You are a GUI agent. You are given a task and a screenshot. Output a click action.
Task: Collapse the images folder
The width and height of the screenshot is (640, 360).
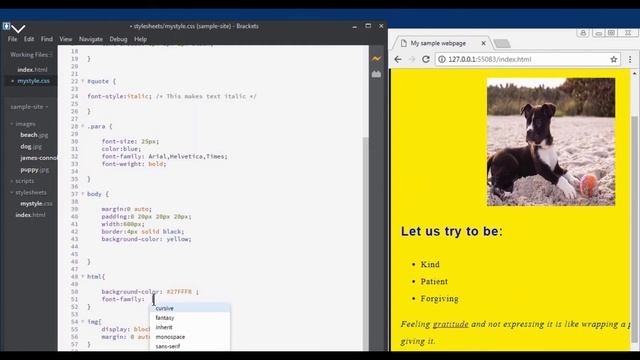[12, 124]
